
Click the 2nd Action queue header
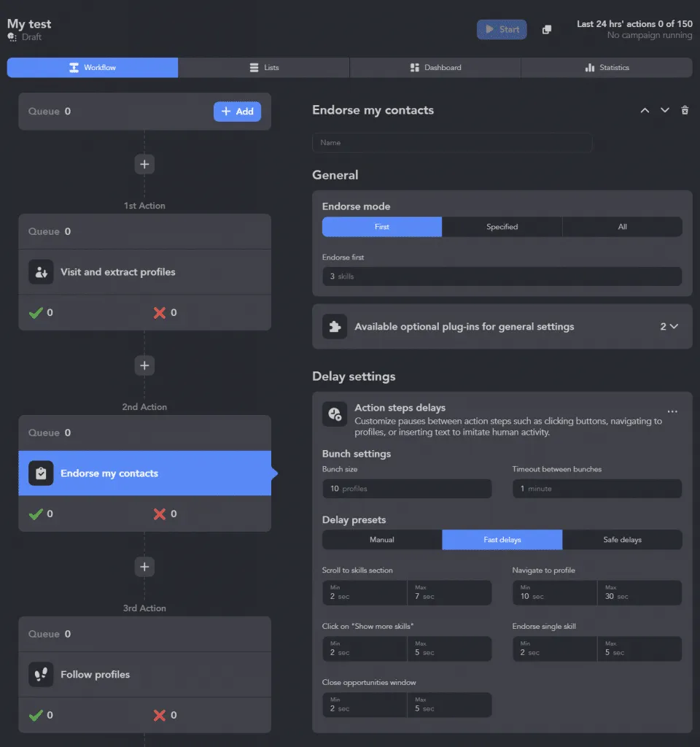point(145,433)
